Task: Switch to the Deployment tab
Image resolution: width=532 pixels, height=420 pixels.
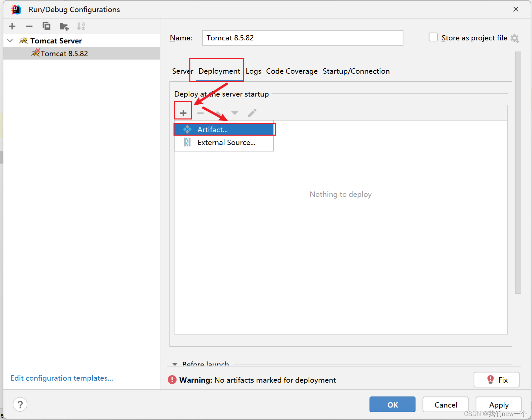Action: 219,71
